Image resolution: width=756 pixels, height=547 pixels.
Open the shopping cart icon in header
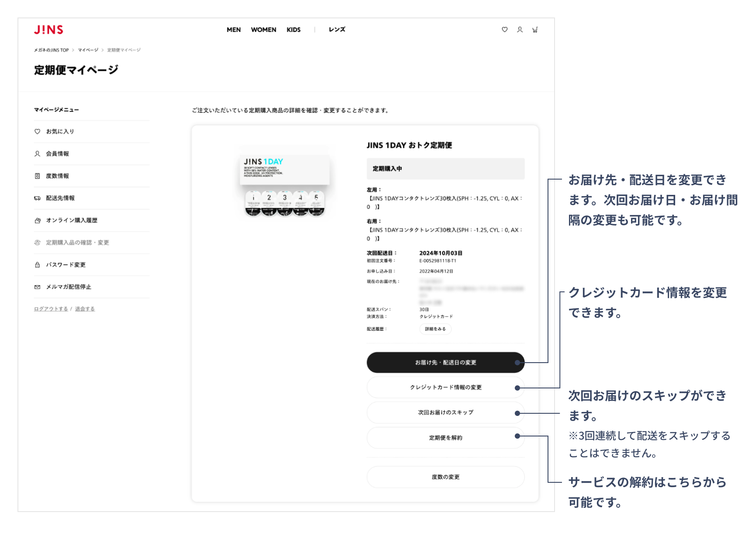coord(535,30)
